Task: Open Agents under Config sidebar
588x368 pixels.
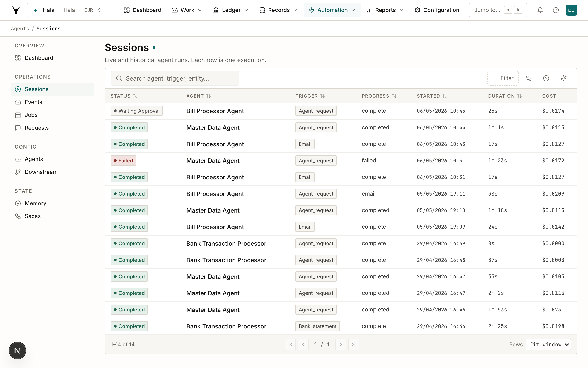Action: coord(52,159)
